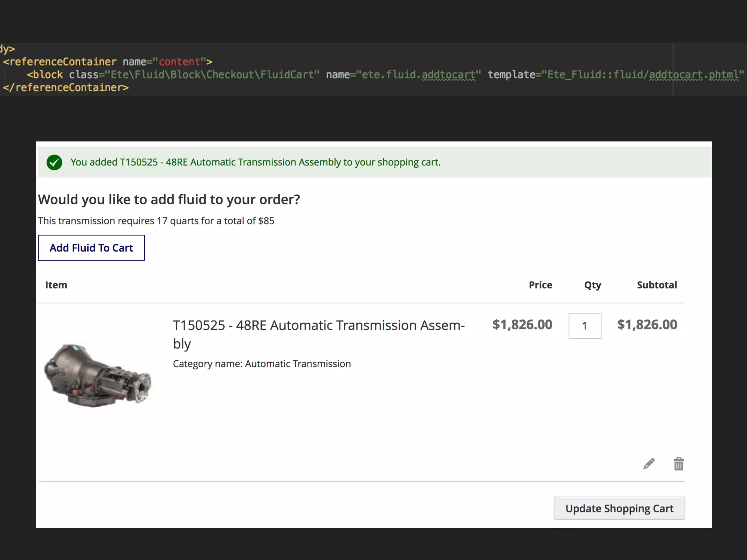Click the pencil edit item icon
The height and width of the screenshot is (560, 747).
click(x=649, y=464)
